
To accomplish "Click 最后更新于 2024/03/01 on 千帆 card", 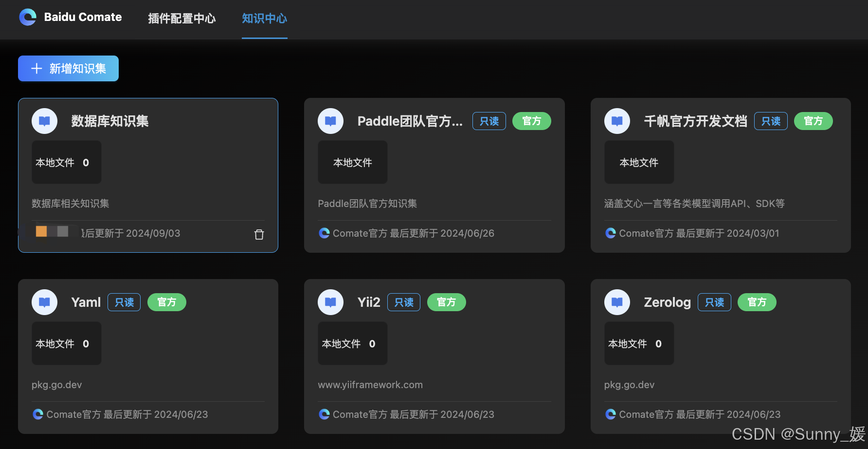I will [727, 233].
